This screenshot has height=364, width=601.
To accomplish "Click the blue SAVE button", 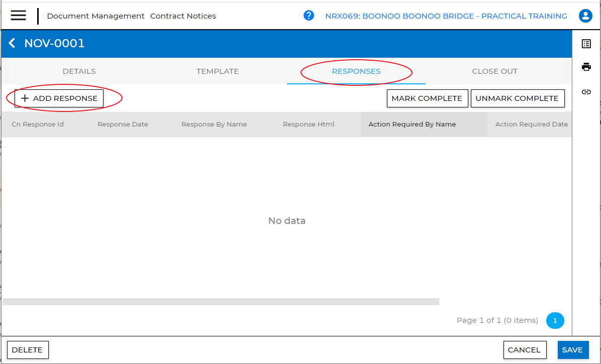I will click(573, 350).
